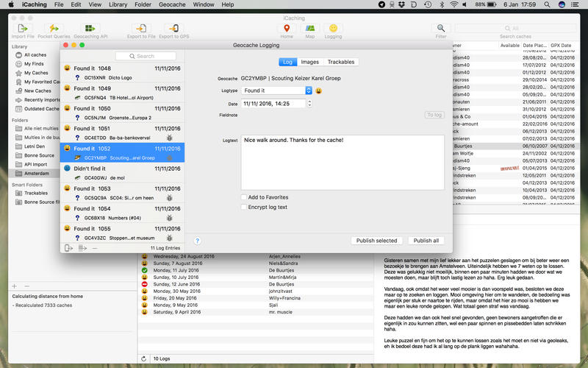Select the Found it 1050 log entry
The width and height of the screenshot is (588, 368).
click(x=122, y=113)
